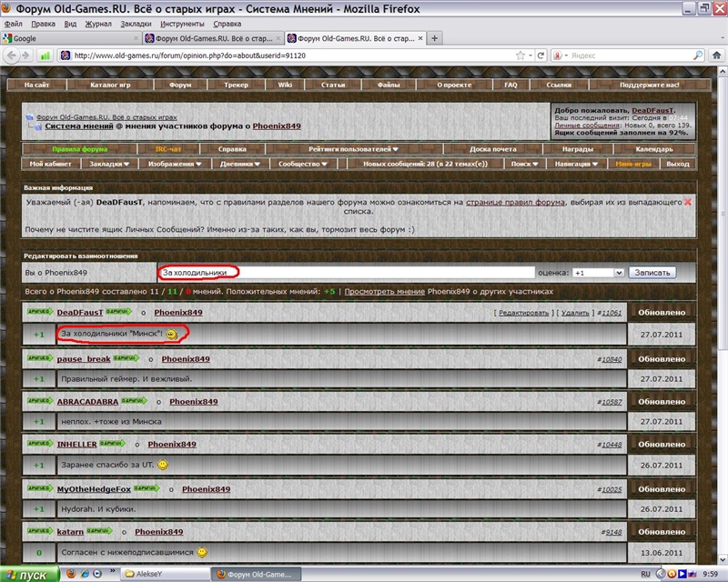Click the opinion text field with За холодильники

coord(347,273)
